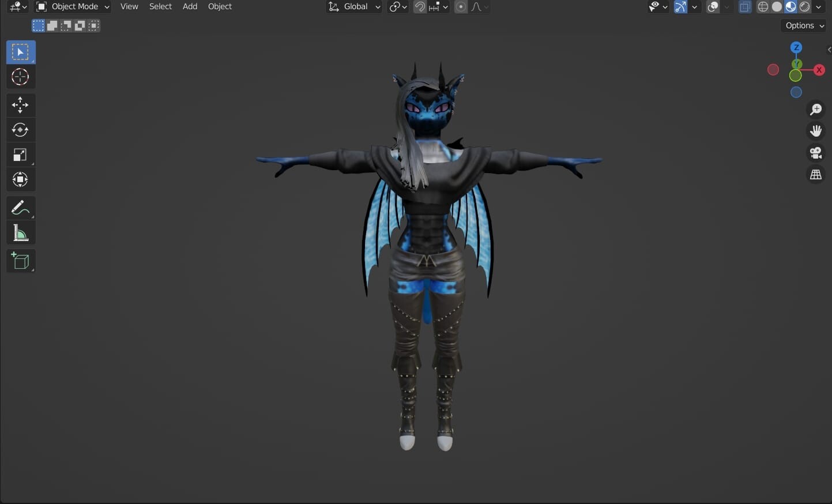832x504 pixels.
Task: Enable snapping with the magnet toggle
Action: (420, 6)
